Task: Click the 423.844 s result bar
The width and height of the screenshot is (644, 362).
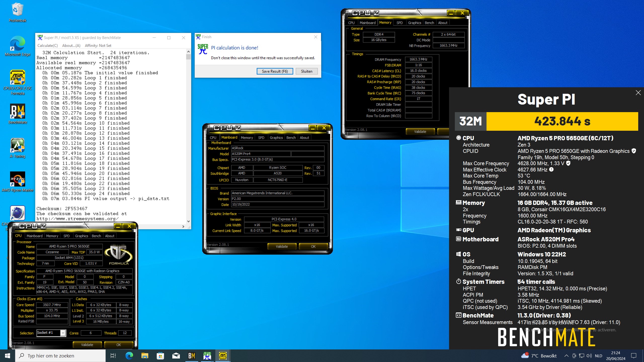Action: click(x=562, y=121)
